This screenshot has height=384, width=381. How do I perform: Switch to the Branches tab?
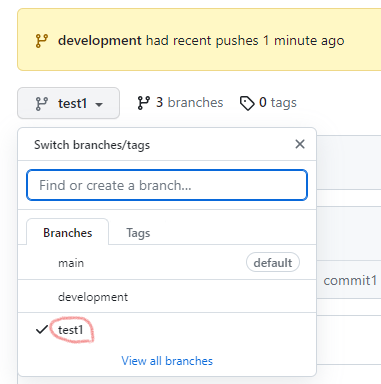68,232
